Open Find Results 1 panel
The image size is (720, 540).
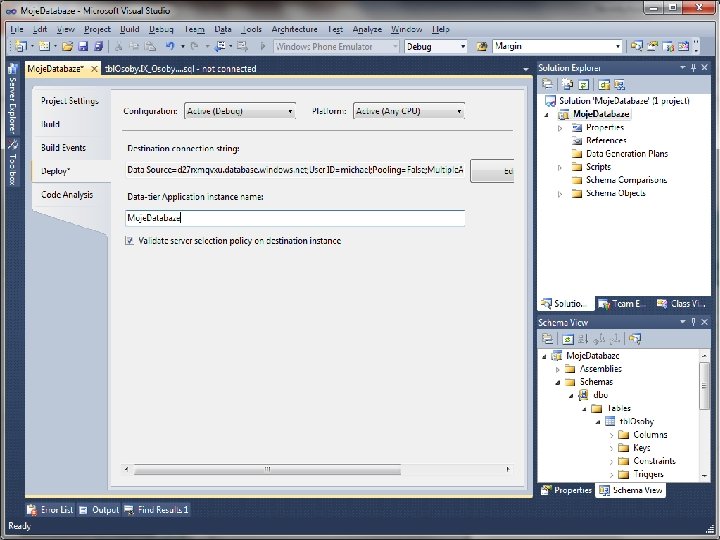tap(156, 510)
